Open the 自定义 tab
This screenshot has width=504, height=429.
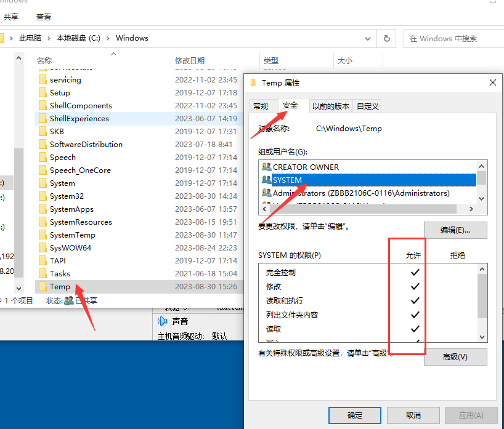368,106
